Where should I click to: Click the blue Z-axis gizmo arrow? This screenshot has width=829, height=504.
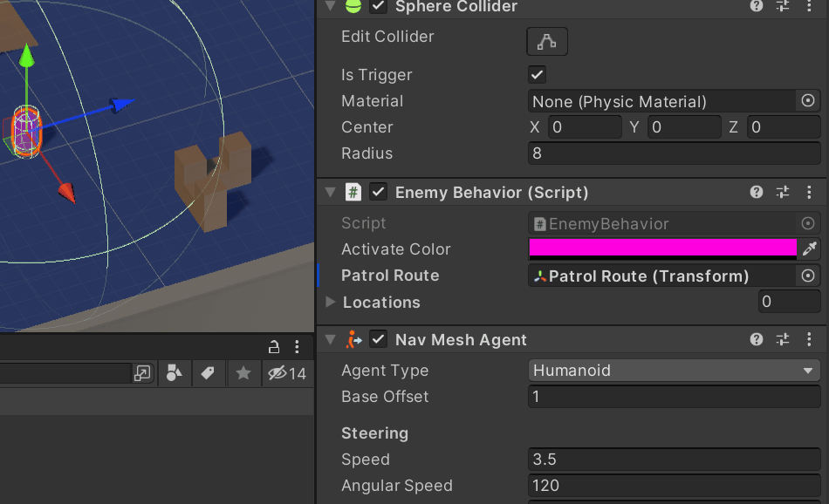click(122, 105)
